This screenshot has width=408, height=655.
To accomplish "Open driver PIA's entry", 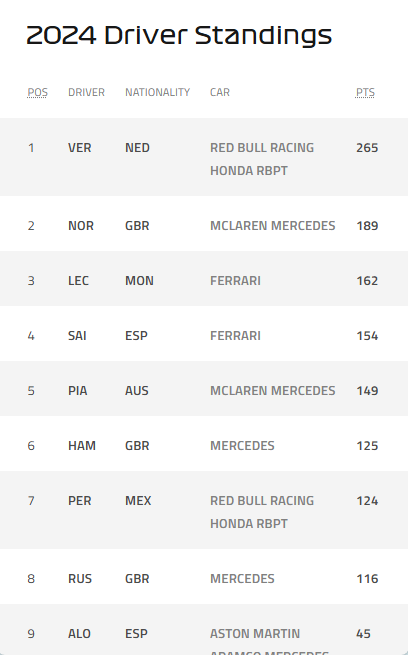I will coord(78,391).
